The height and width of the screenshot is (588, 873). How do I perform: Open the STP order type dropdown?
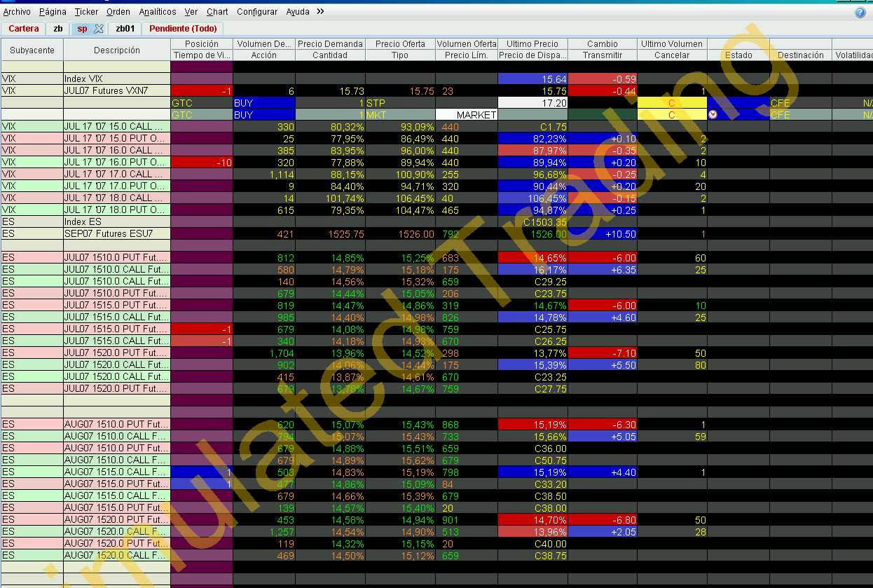coord(400,103)
